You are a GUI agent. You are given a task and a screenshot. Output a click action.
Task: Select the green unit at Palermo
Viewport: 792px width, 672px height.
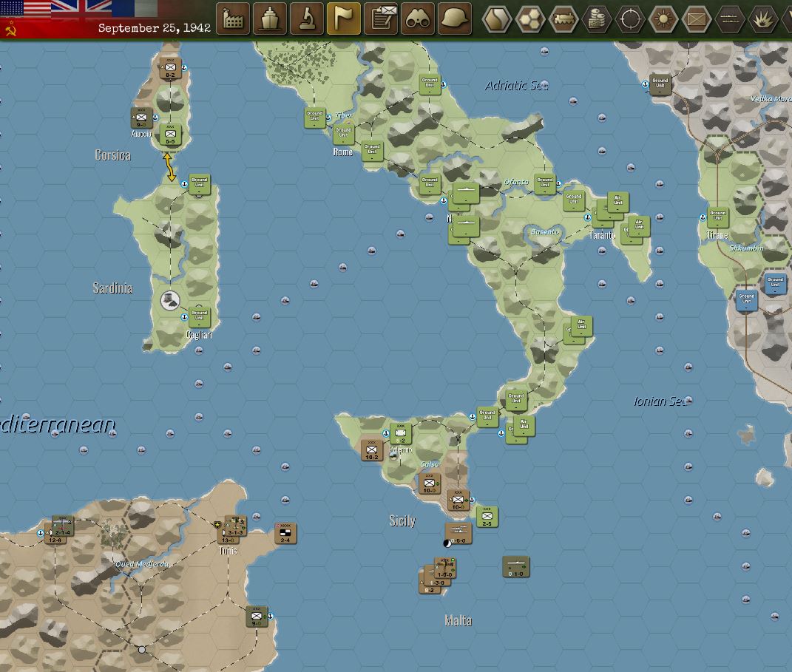[x=401, y=433]
